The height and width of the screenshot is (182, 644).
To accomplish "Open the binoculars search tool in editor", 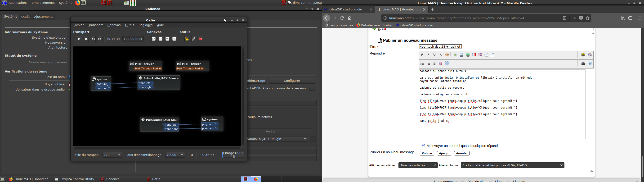I will pos(583,64).
